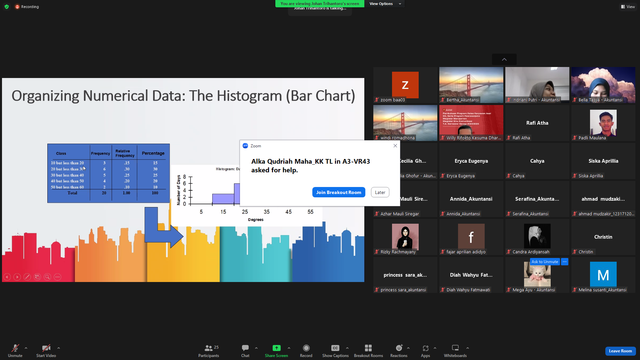Click the frequency table on the slide

pos(109,173)
